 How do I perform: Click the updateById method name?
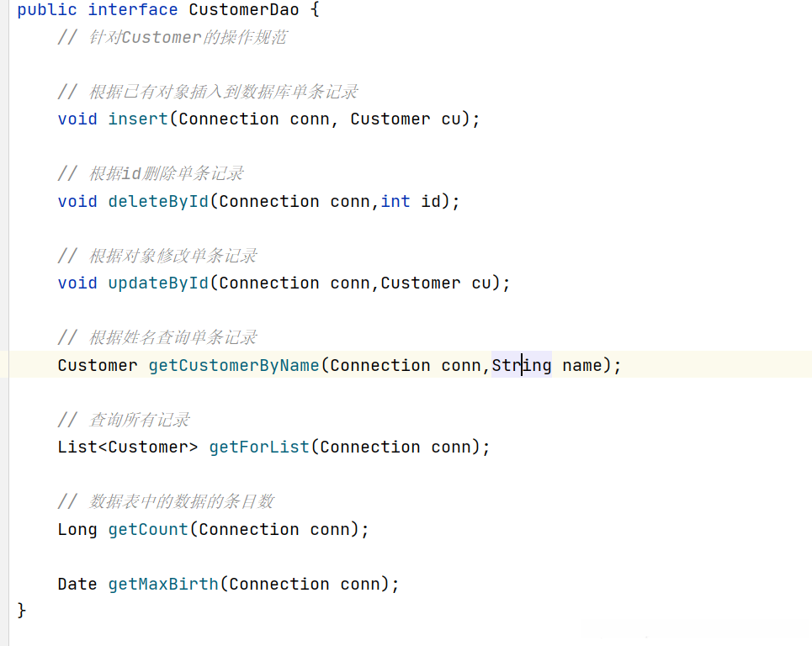158,283
